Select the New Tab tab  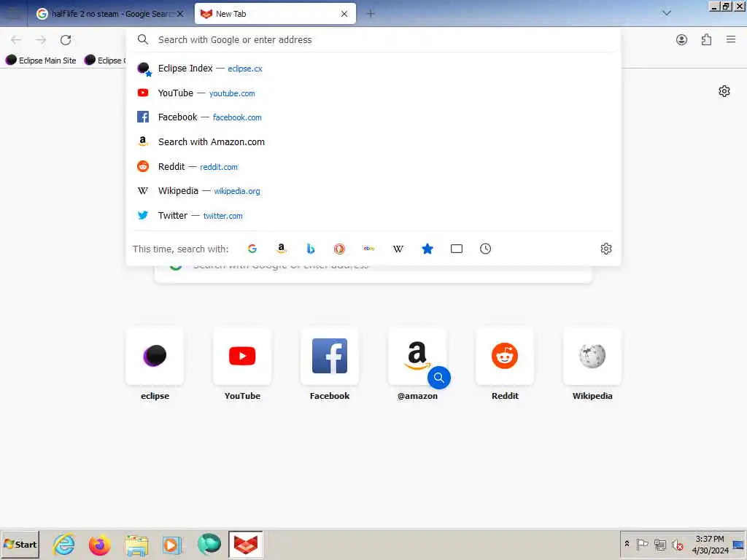click(275, 14)
